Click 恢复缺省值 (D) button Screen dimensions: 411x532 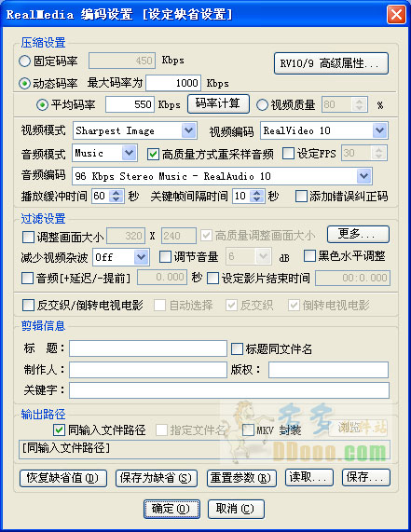(63, 478)
